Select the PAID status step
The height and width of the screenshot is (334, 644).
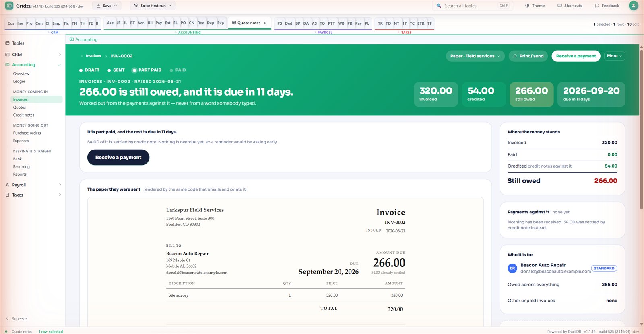pyautogui.click(x=178, y=70)
